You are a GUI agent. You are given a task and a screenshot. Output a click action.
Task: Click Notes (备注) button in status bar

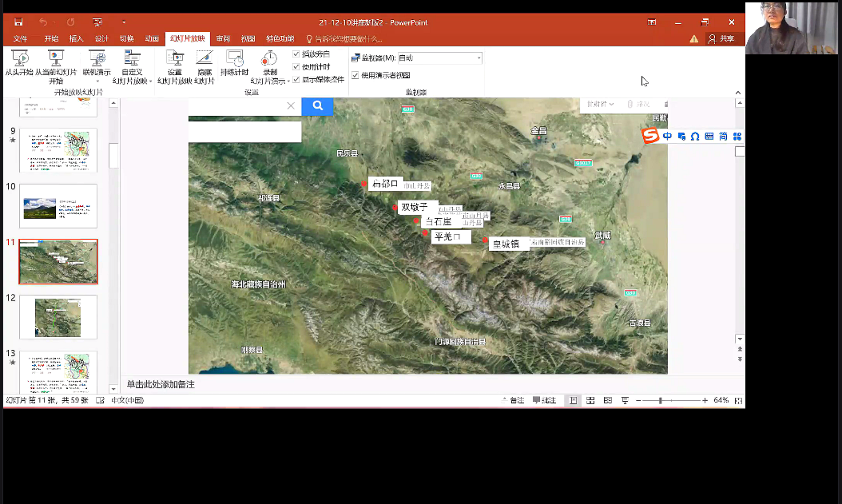tap(514, 400)
